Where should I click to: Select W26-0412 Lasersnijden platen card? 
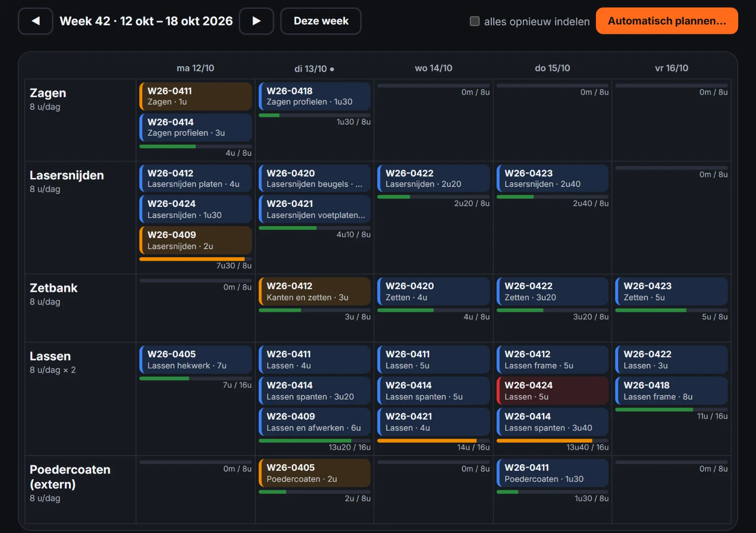coord(196,178)
